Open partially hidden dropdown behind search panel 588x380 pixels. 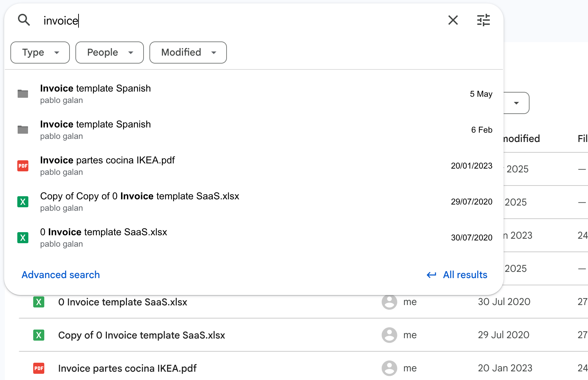(516, 103)
